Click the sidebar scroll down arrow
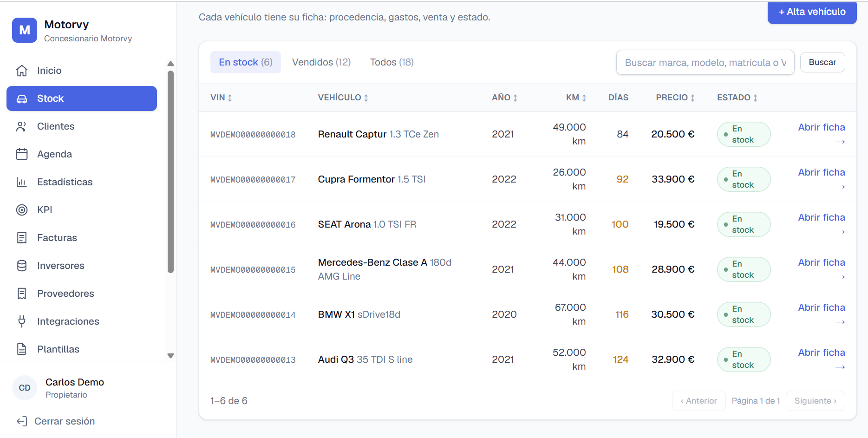The width and height of the screenshot is (868, 438). tap(170, 356)
